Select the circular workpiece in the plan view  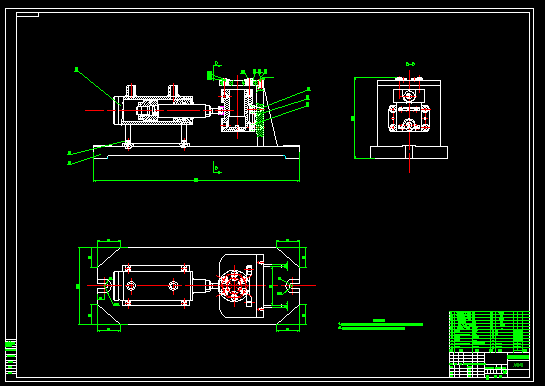point(234,286)
